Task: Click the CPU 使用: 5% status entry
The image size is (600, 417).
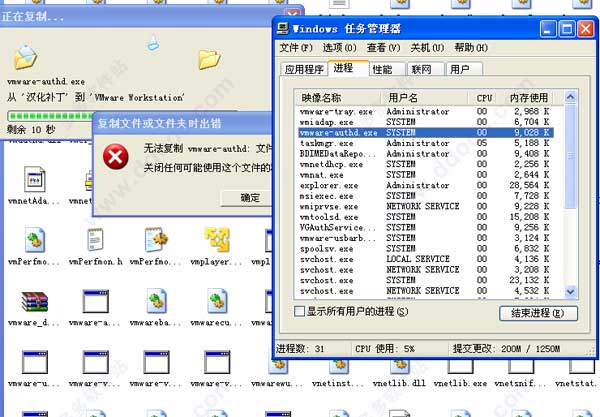Action: (x=385, y=349)
